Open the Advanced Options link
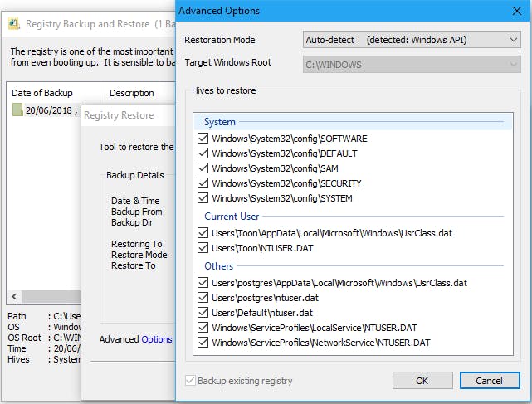Screen dimensions: 532x404 point(157,339)
